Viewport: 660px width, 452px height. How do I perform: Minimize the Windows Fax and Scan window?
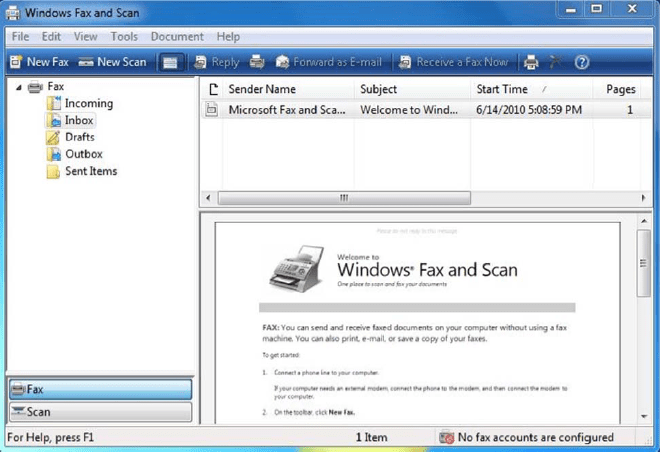[x=570, y=9]
